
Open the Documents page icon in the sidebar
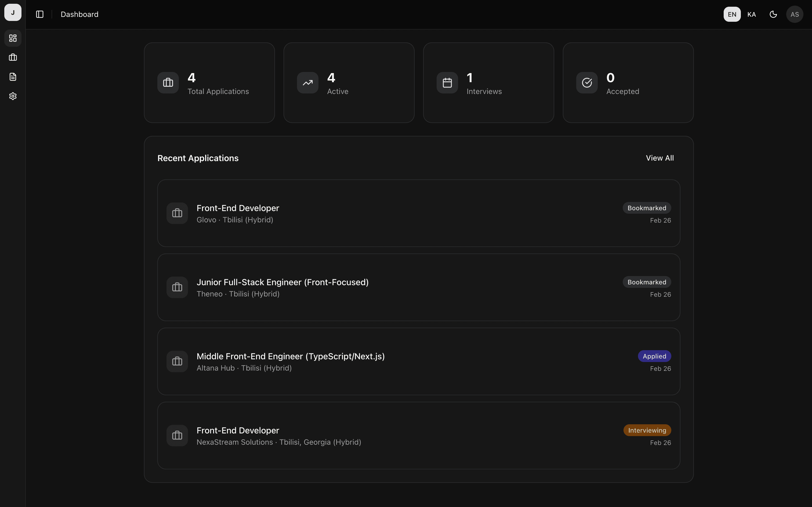[x=12, y=77]
